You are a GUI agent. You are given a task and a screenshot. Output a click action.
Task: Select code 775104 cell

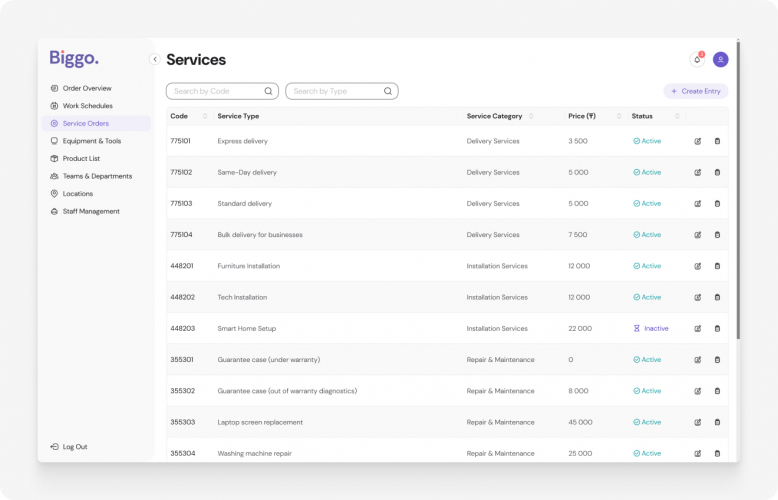(x=181, y=235)
